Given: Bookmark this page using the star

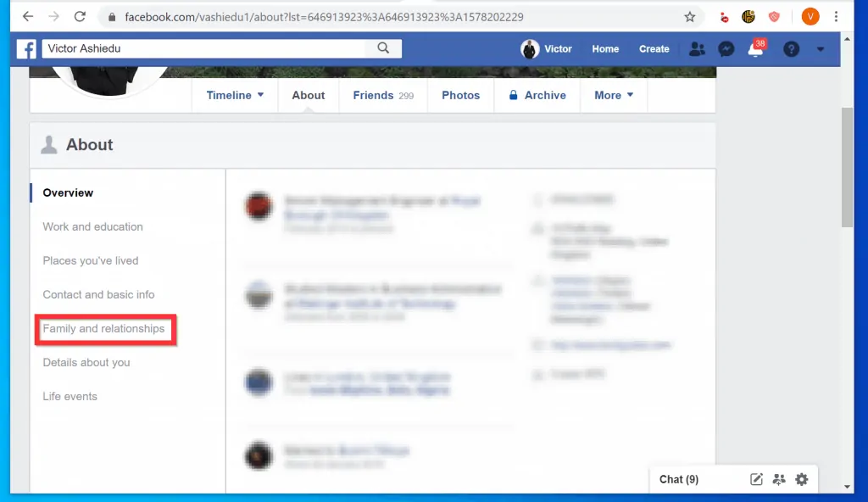Looking at the screenshot, I should click(690, 16).
